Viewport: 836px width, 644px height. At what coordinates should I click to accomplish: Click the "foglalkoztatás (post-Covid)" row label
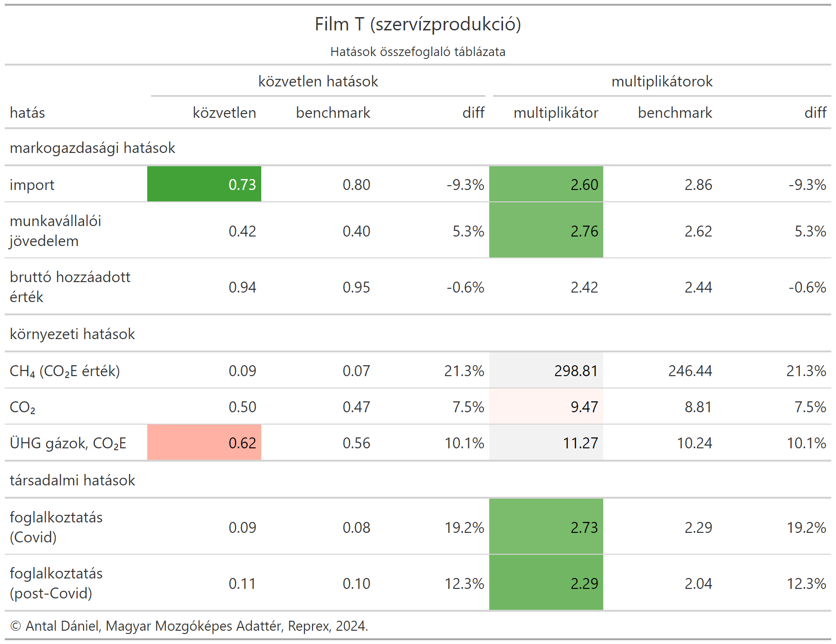pos(56,583)
